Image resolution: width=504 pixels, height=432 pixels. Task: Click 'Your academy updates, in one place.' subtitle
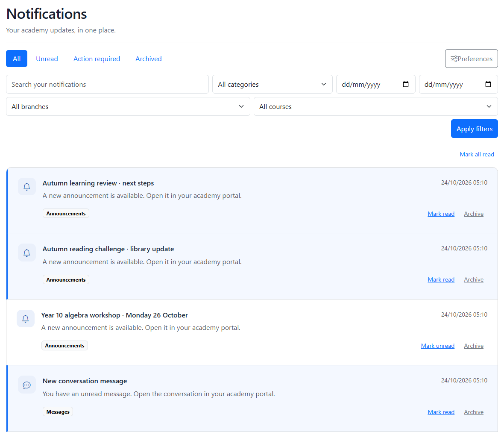coord(61,30)
